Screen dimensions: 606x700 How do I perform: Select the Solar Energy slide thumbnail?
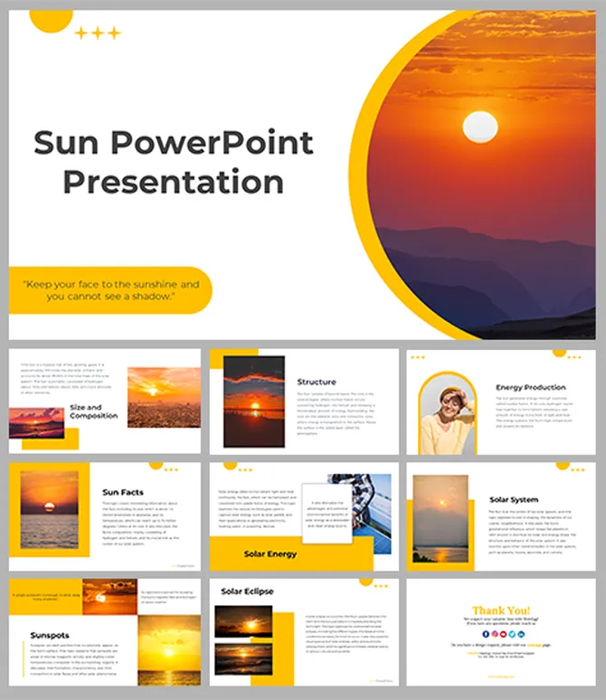(304, 516)
